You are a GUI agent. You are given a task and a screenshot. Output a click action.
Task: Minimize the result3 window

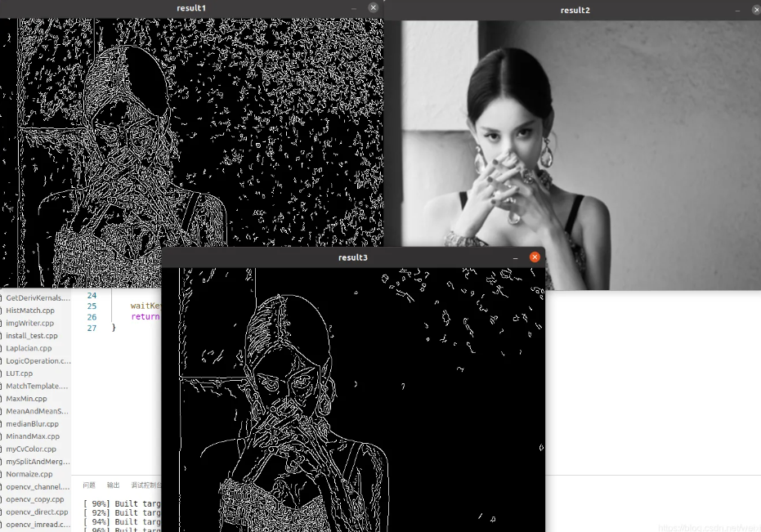516,257
